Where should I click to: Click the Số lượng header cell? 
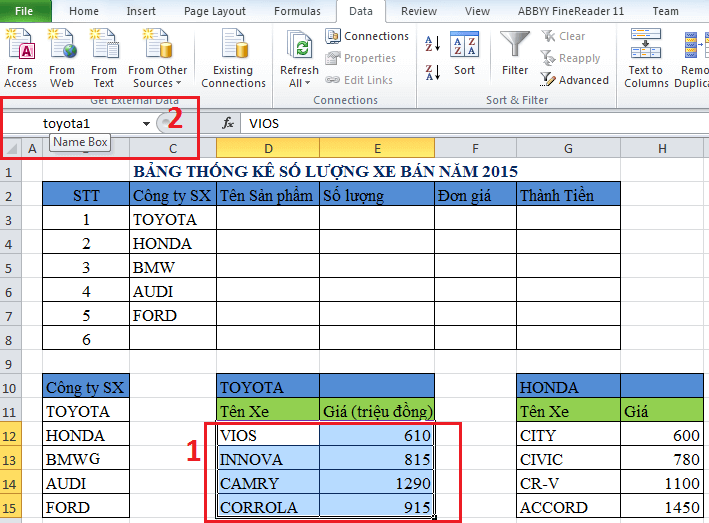click(x=377, y=195)
